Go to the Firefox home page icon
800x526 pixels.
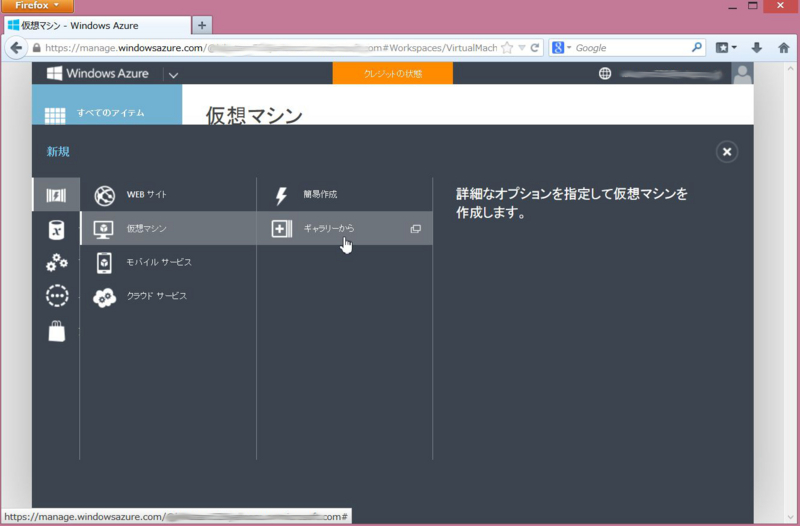point(784,48)
